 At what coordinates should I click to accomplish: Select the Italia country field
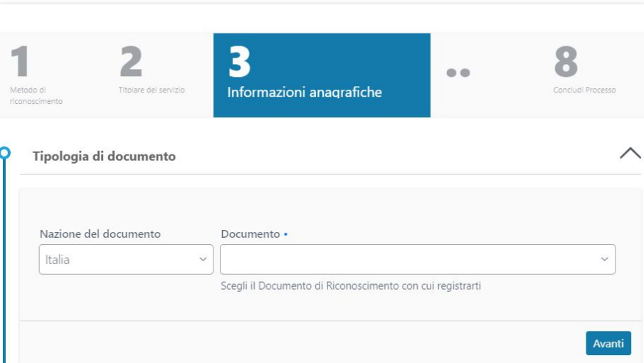click(x=114, y=260)
